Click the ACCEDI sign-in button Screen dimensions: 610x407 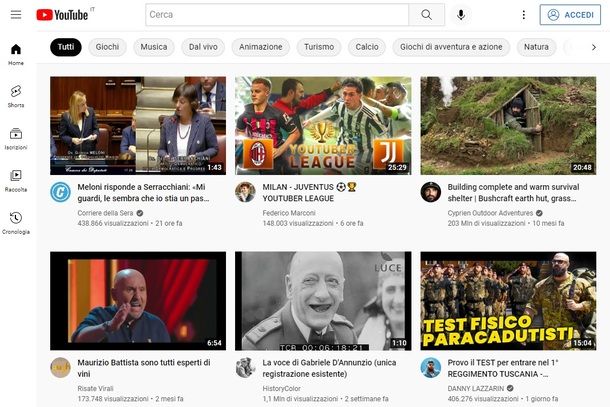click(x=570, y=15)
